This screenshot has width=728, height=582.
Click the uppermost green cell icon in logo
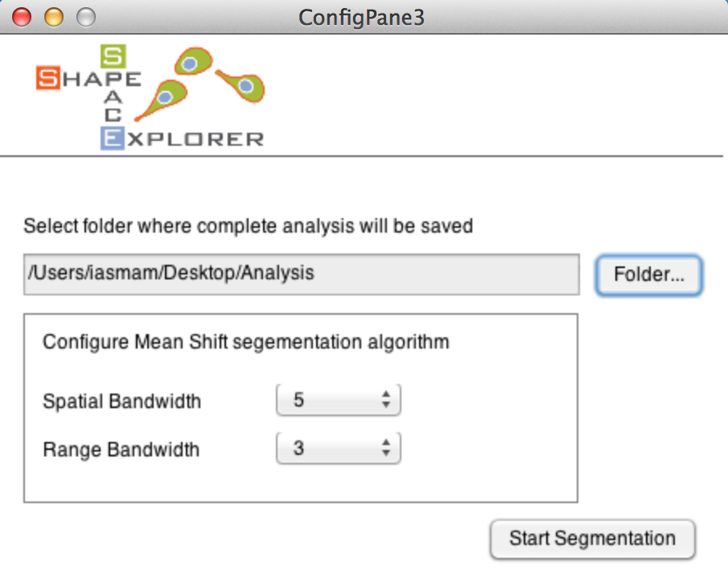(193, 61)
